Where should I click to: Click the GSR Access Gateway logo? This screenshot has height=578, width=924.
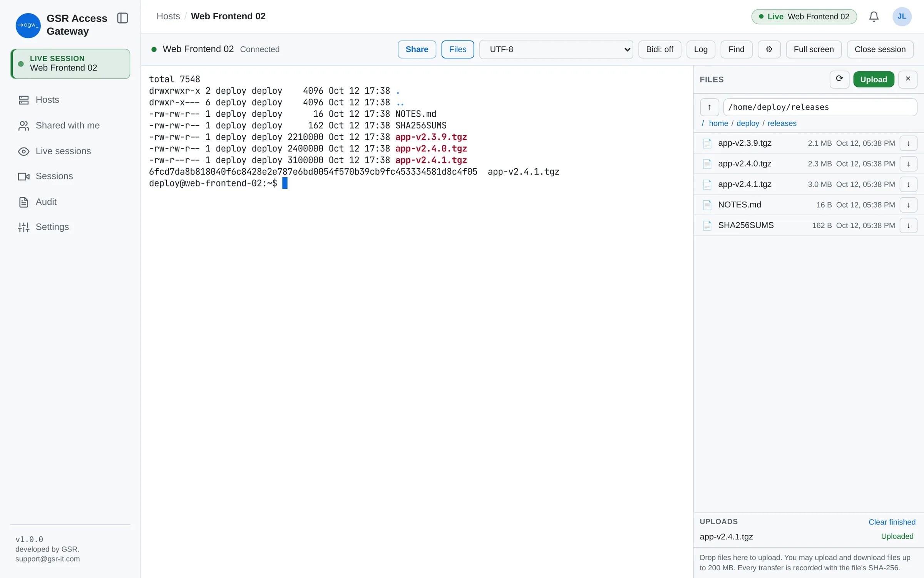coord(28,25)
